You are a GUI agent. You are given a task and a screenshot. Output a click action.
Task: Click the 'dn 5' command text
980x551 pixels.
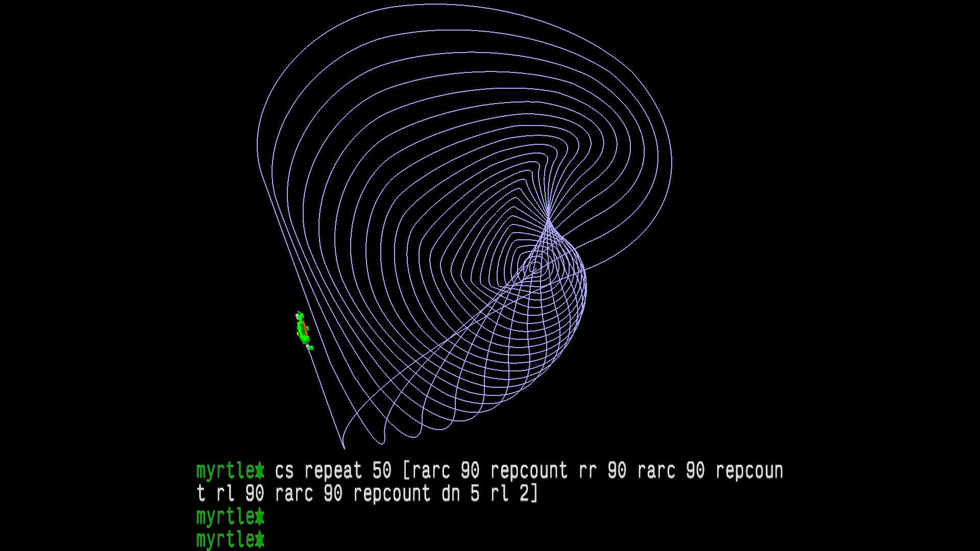click(460, 493)
